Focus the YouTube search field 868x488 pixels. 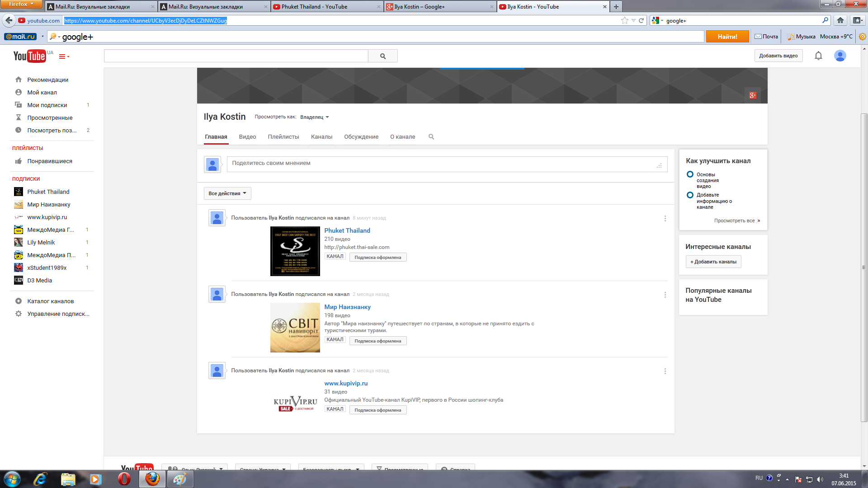236,56
